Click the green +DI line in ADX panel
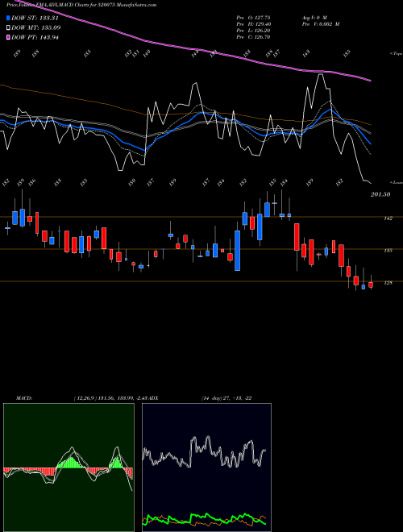 coord(204,518)
